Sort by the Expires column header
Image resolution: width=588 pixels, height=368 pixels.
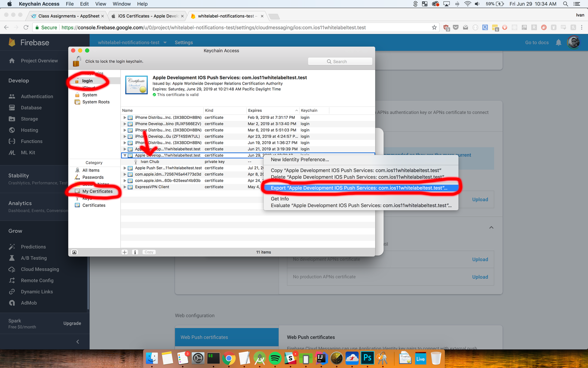click(273, 110)
